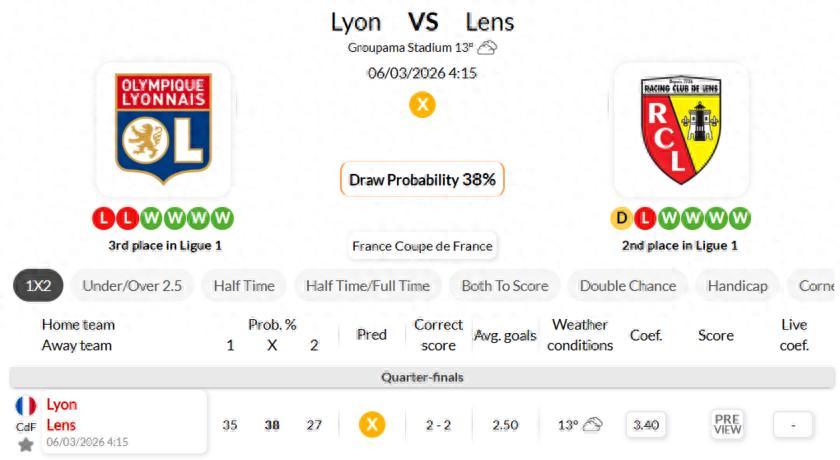Click the orange X prediction icon in the match row
The height and width of the screenshot is (460, 840).
372,425
